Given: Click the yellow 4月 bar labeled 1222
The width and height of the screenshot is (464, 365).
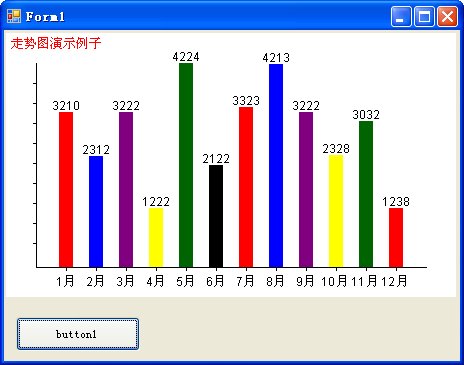Looking at the screenshot, I should tap(156, 238).
